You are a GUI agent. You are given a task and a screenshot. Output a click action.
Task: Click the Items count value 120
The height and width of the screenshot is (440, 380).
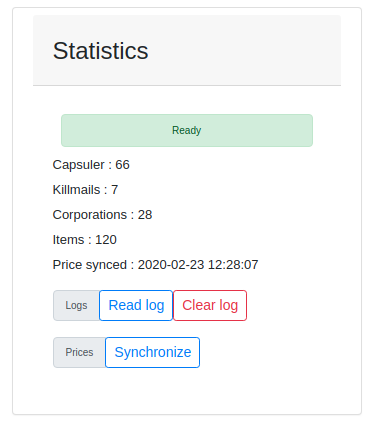click(x=106, y=240)
